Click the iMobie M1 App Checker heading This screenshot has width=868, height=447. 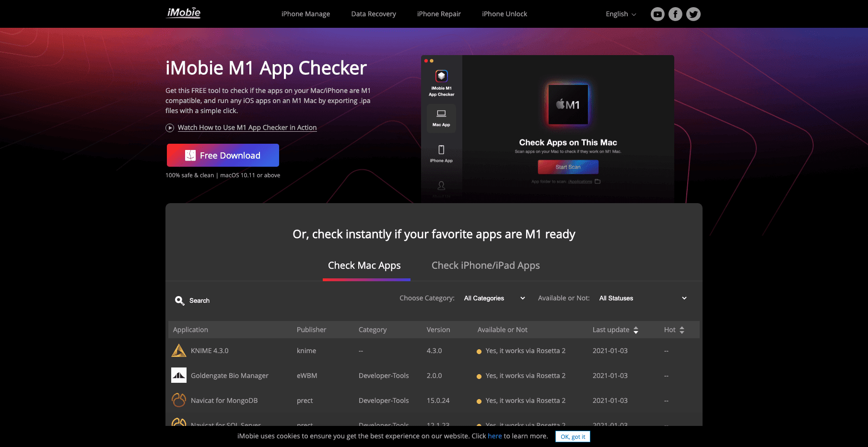click(266, 68)
